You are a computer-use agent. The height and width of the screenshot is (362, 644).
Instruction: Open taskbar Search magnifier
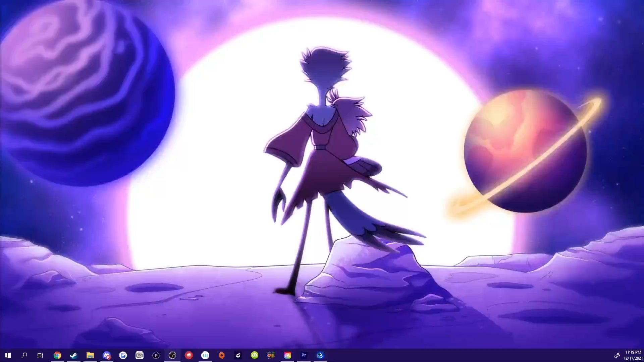tap(24, 355)
